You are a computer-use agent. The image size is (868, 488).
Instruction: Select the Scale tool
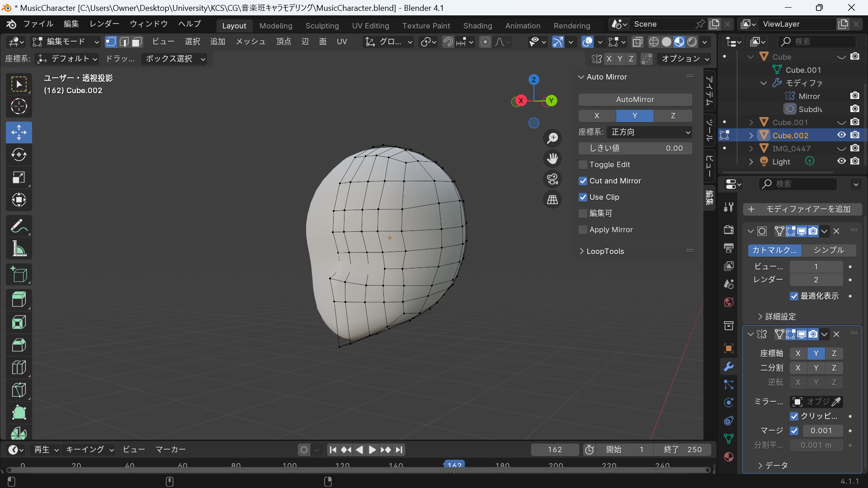19,177
